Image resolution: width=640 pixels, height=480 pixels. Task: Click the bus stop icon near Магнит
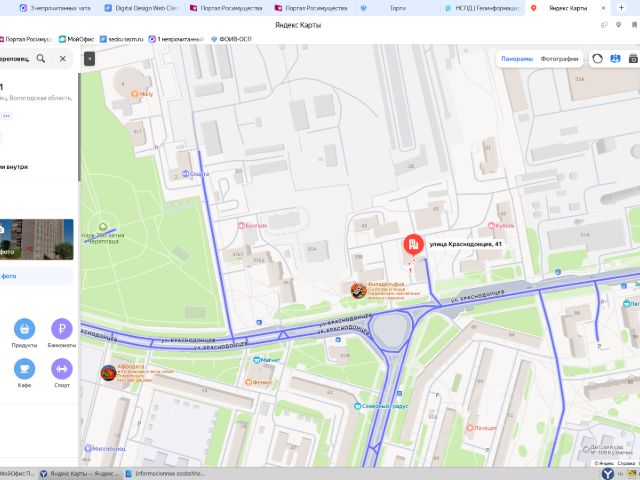click(258, 323)
